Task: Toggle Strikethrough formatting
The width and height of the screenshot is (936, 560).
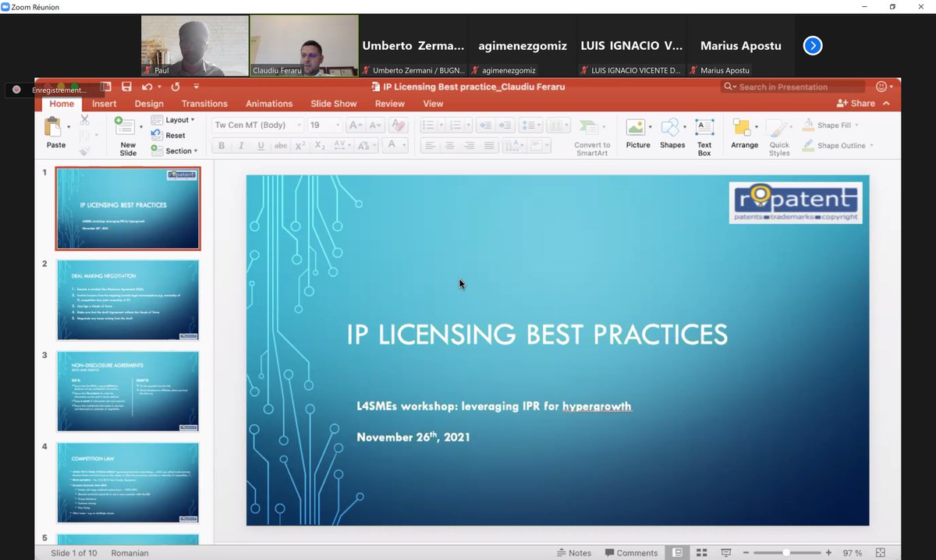Action: 281,145
